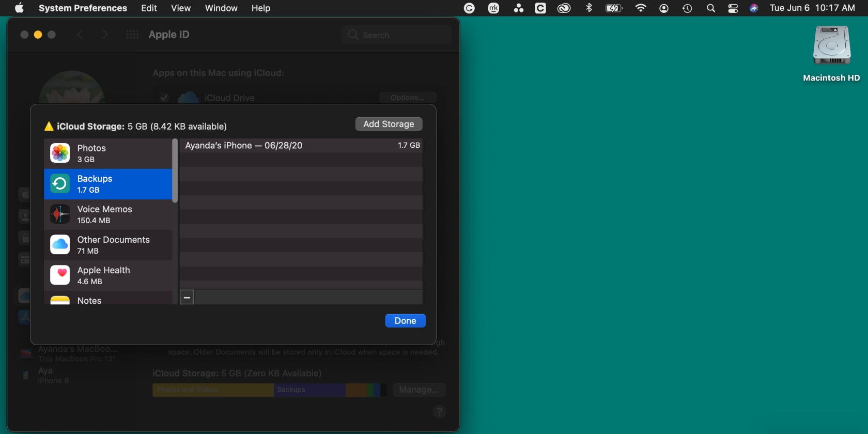Image resolution: width=868 pixels, height=434 pixels.
Task: Go forward with the right chevron
Action: 105,35
